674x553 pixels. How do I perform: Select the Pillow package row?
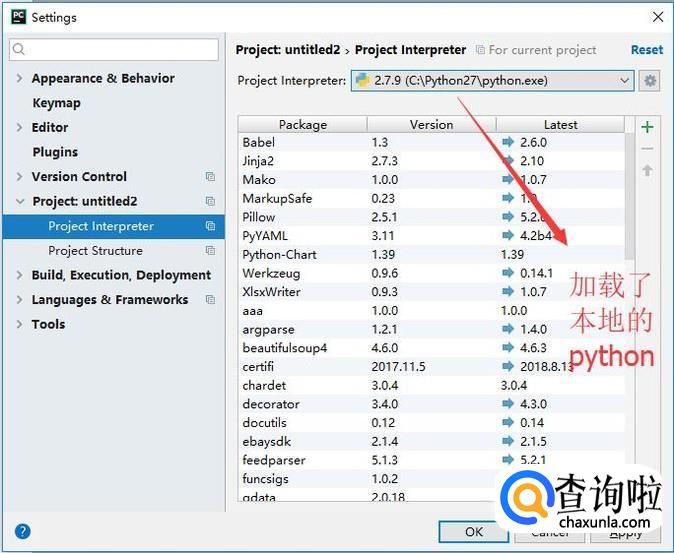click(x=431, y=217)
